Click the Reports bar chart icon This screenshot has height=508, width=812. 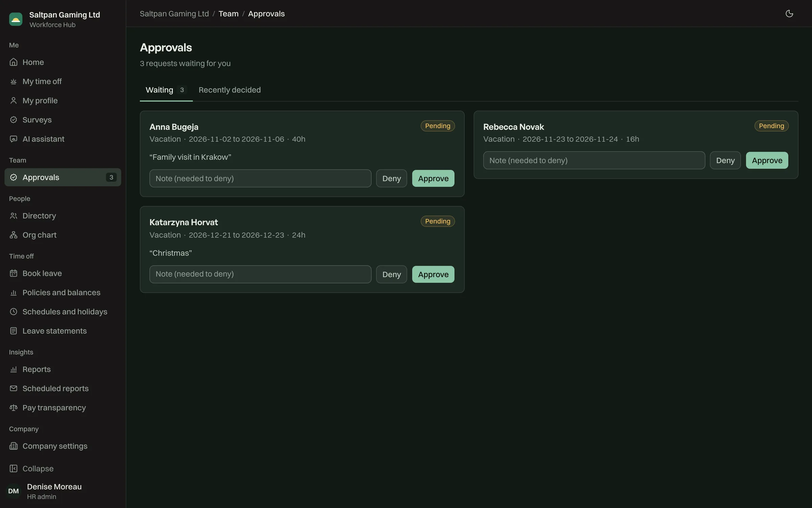coord(14,369)
